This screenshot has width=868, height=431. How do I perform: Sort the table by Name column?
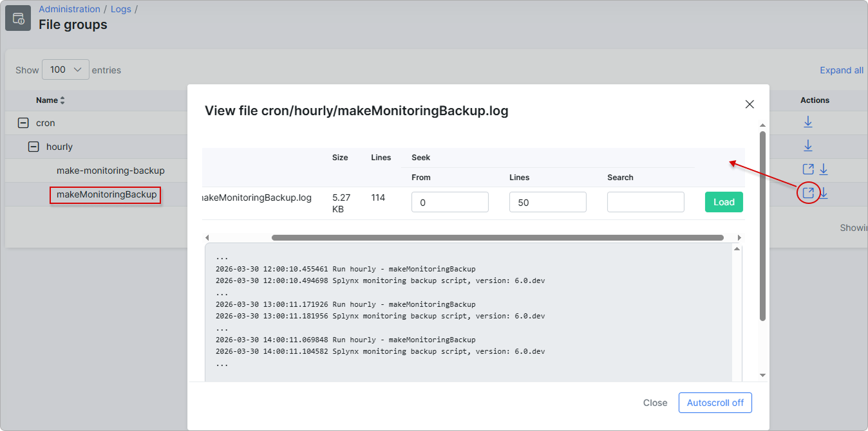(51, 100)
